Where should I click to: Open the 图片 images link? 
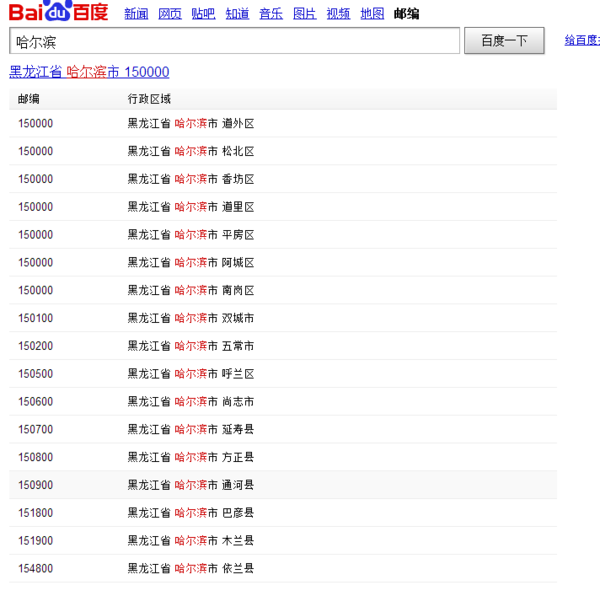tap(305, 14)
